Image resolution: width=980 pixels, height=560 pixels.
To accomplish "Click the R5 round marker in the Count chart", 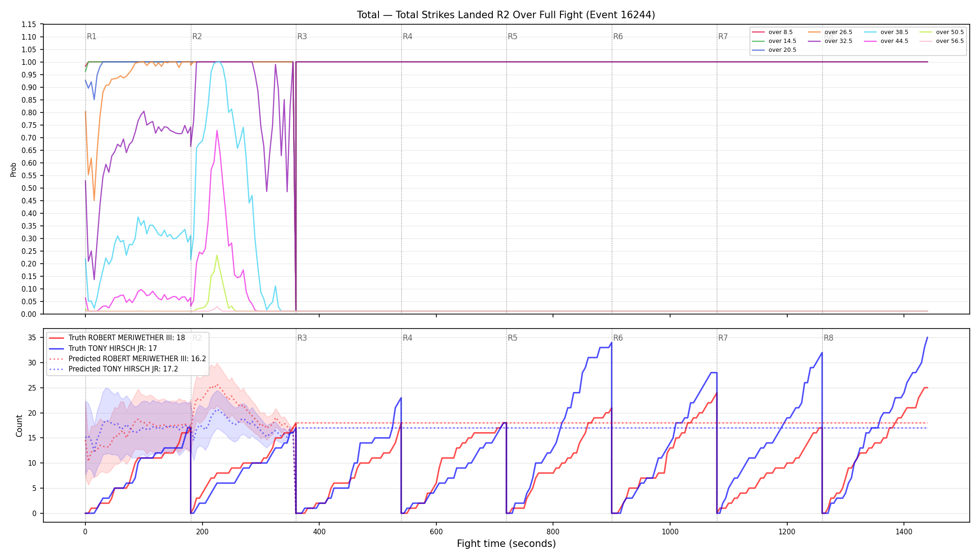I will coord(512,338).
